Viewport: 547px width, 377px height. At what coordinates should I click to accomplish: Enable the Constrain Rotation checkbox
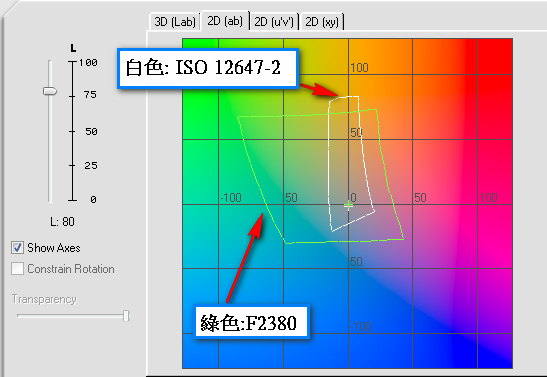click(17, 269)
